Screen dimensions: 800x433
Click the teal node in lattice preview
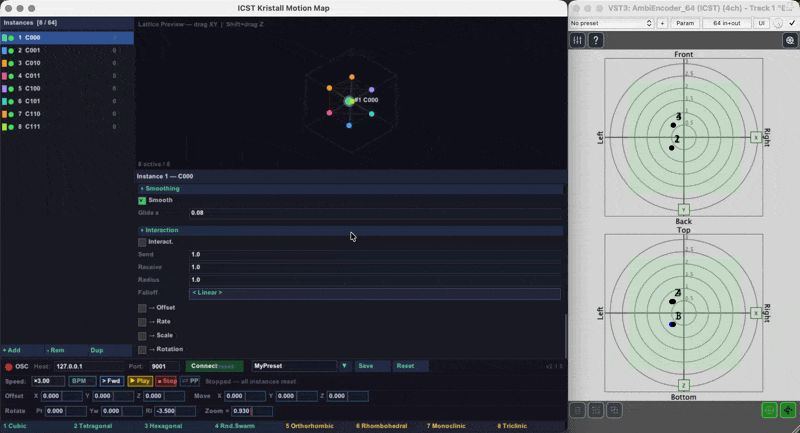371,114
